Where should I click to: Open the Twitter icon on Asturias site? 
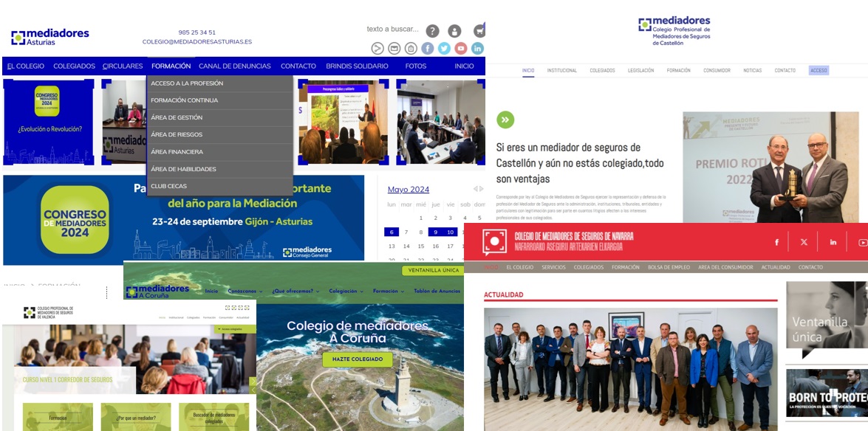pos(444,48)
